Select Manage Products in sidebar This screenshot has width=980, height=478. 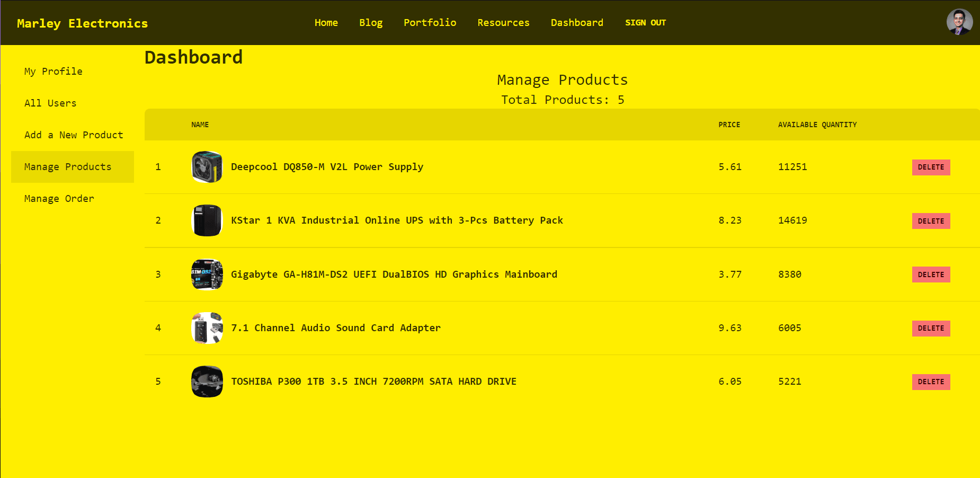point(73,167)
